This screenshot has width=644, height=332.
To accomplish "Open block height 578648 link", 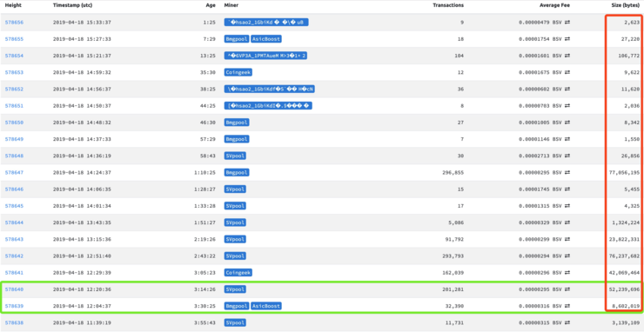I will pos(14,156).
